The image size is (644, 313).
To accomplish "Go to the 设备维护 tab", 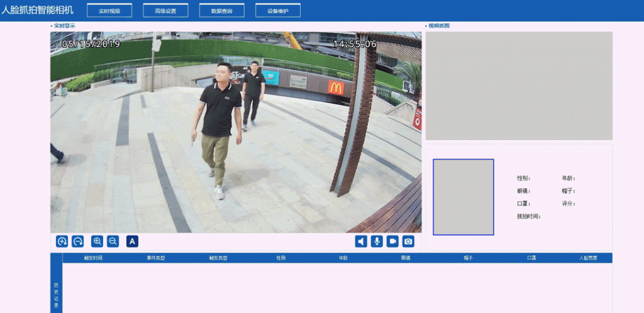I will [277, 11].
